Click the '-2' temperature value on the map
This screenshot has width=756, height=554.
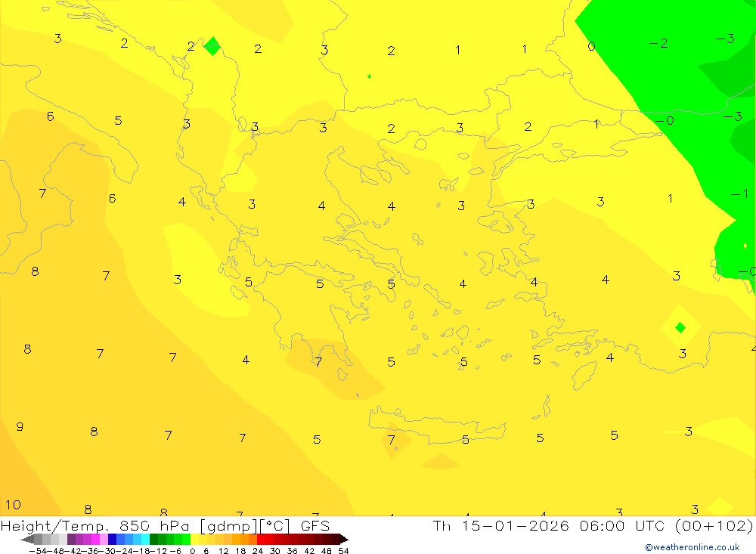[x=658, y=43]
